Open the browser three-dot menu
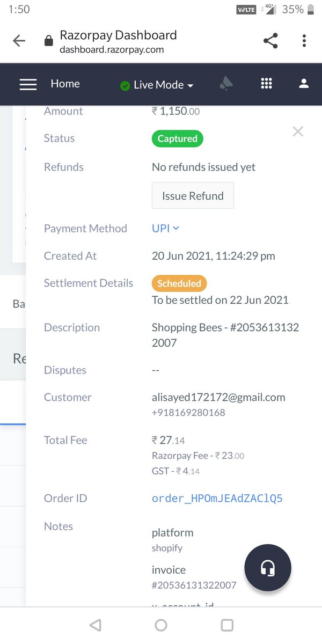Viewport: 322px width, 644px height. click(304, 41)
